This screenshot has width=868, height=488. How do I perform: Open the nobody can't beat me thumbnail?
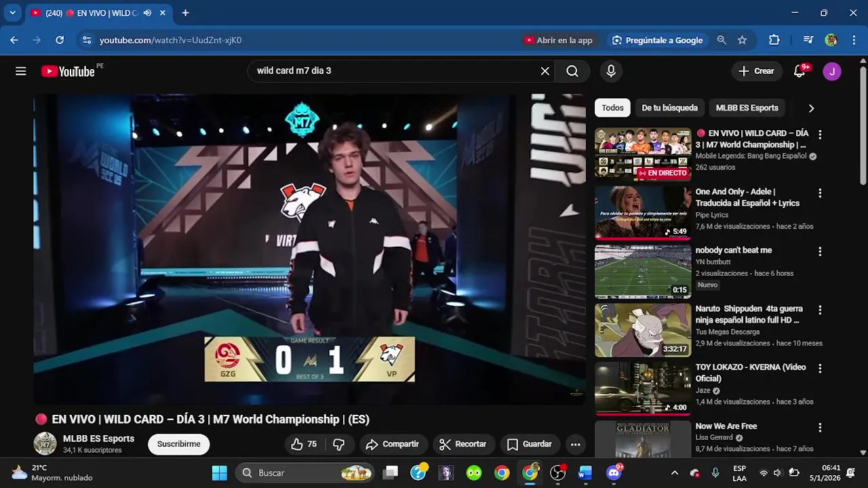click(643, 271)
